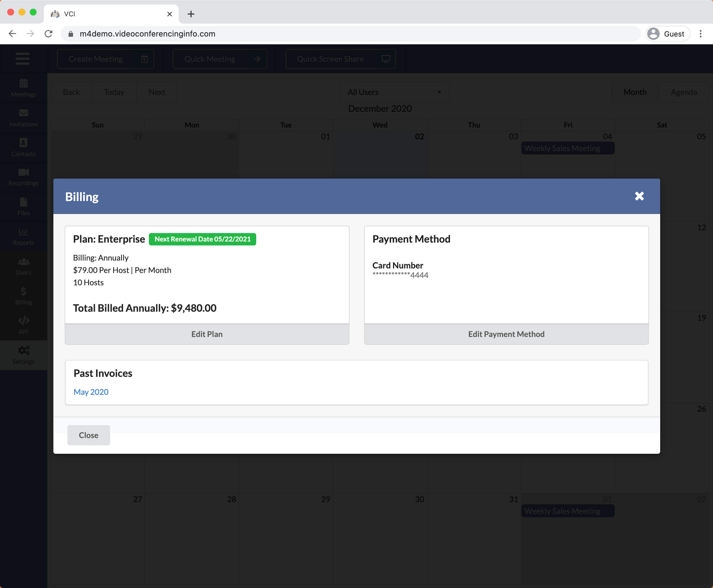Open Invitations in the sidebar
Screen dimensions: 713x588
[x=23, y=118]
